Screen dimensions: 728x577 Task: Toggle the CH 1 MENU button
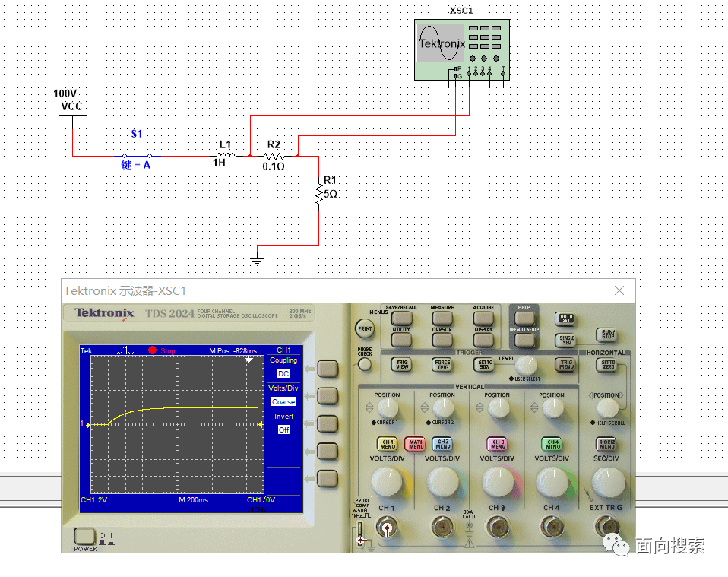pyautogui.click(x=388, y=444)
